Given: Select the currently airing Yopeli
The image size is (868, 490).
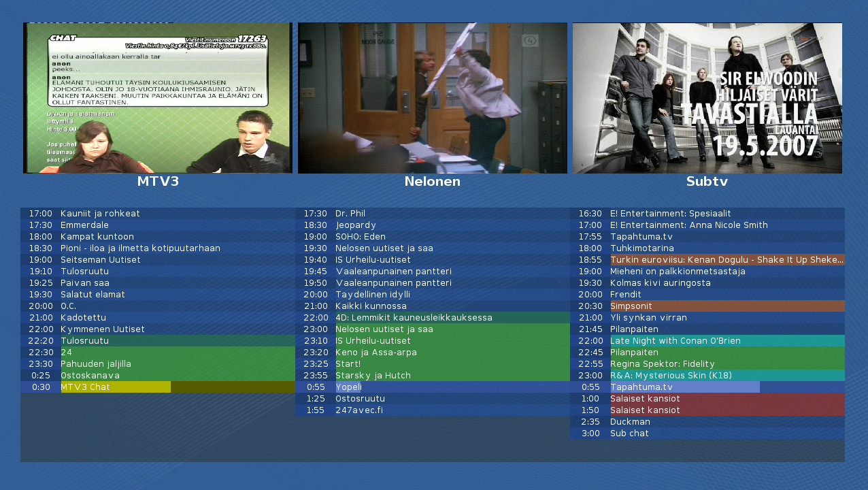Looking at the screenshot, I should 433,387.
